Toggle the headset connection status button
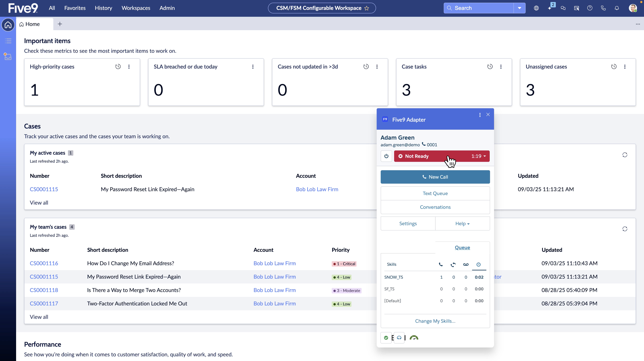 pos(399,338)
